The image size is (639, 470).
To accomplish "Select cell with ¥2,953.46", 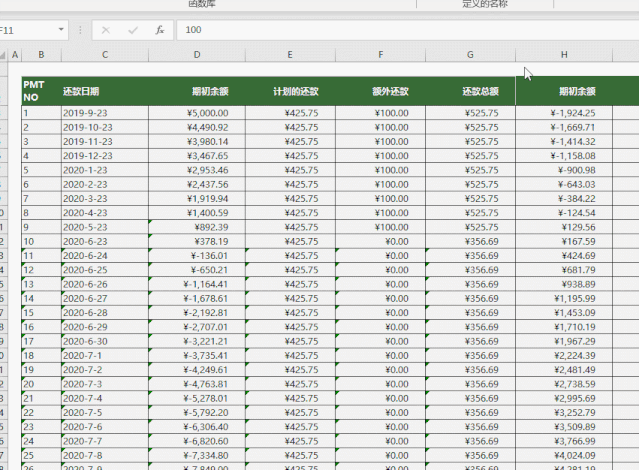I will 197,170.
